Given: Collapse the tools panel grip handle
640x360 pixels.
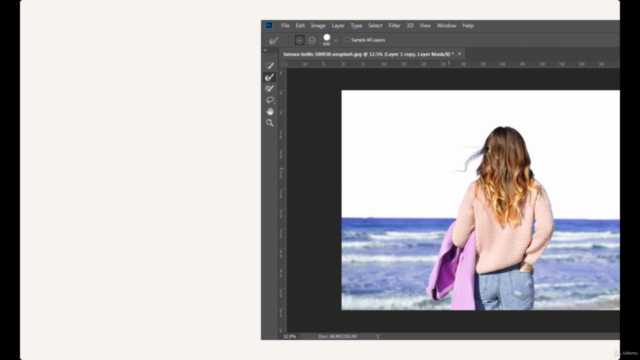Looking at the screenshot, I should click(x=265, y=50).
